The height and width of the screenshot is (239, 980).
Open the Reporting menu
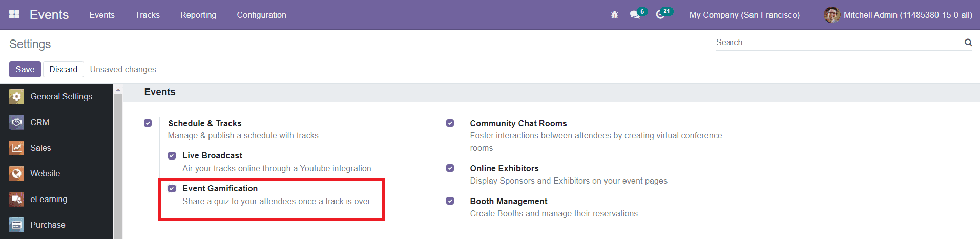coord(198,15)
